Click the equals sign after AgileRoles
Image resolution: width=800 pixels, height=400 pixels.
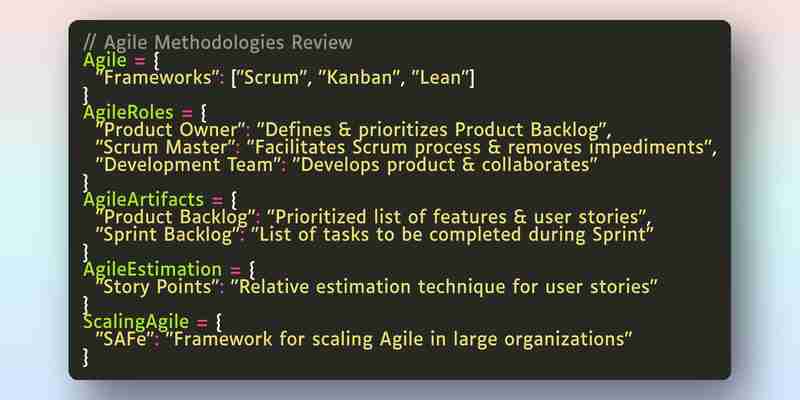[x=187, y=114]
